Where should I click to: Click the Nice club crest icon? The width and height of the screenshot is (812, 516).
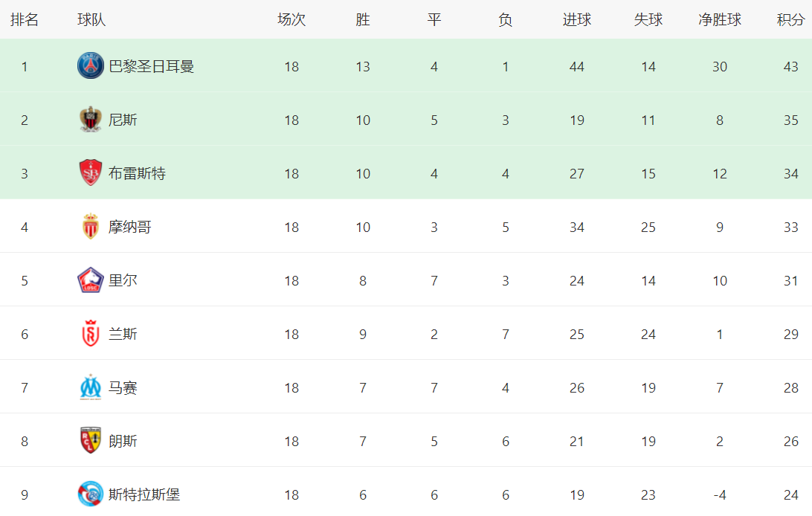point(91,120)
